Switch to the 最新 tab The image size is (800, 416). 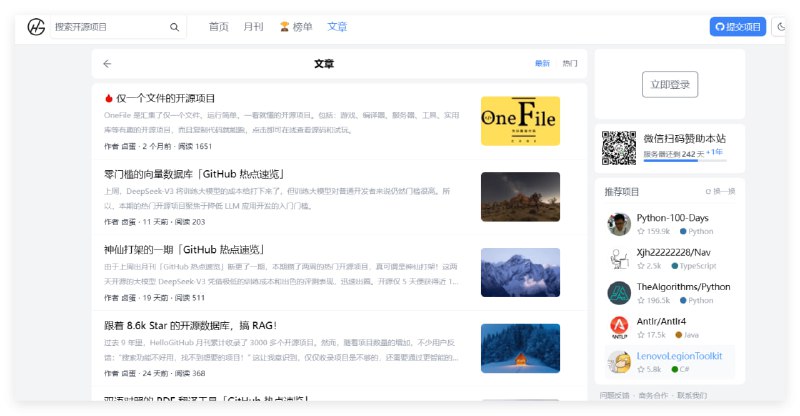tap(542, 63)
